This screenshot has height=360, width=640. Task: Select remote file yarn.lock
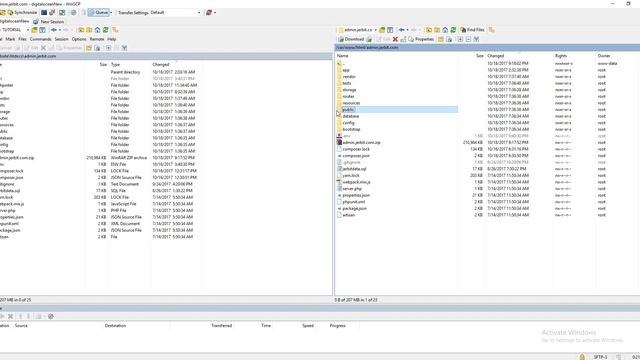pyautogui.click(x=351, y=176)
